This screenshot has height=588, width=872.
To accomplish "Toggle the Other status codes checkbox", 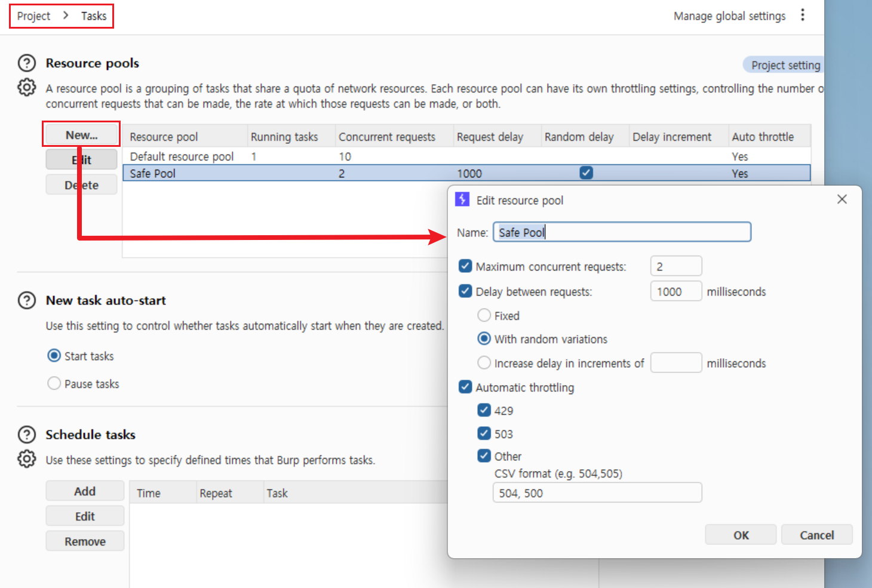I will (484, 456).
